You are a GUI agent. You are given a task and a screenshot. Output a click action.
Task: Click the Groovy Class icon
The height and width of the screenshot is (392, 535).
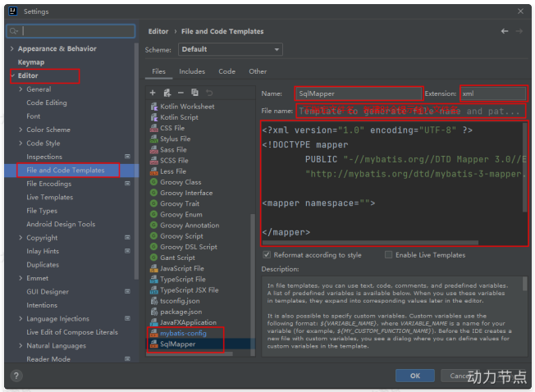[x=154, y=182]
